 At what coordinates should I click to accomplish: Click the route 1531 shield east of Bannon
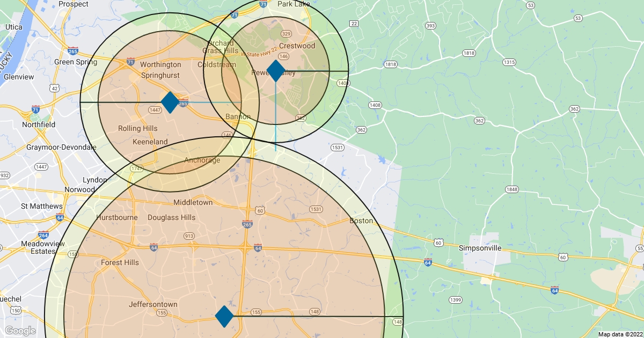337,147
